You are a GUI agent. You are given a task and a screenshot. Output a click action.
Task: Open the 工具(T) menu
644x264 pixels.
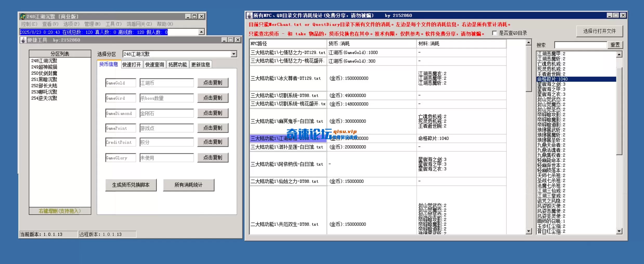pos(113,24)
